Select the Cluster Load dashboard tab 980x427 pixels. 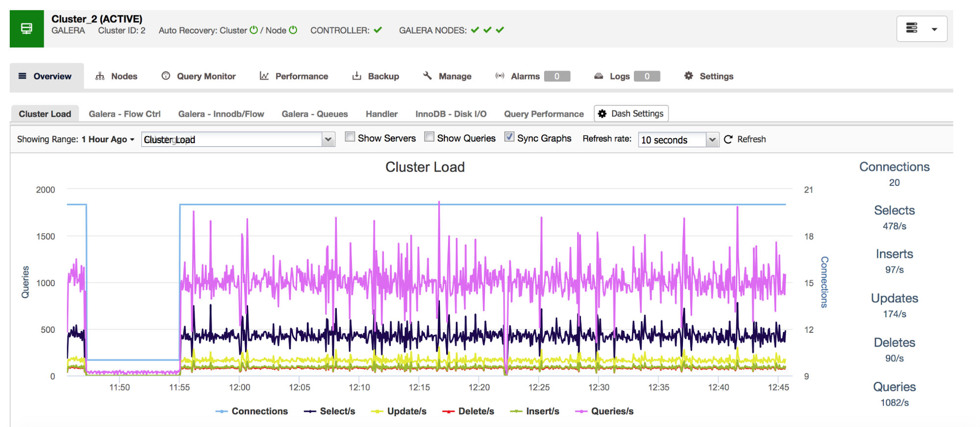pos(45,114)
